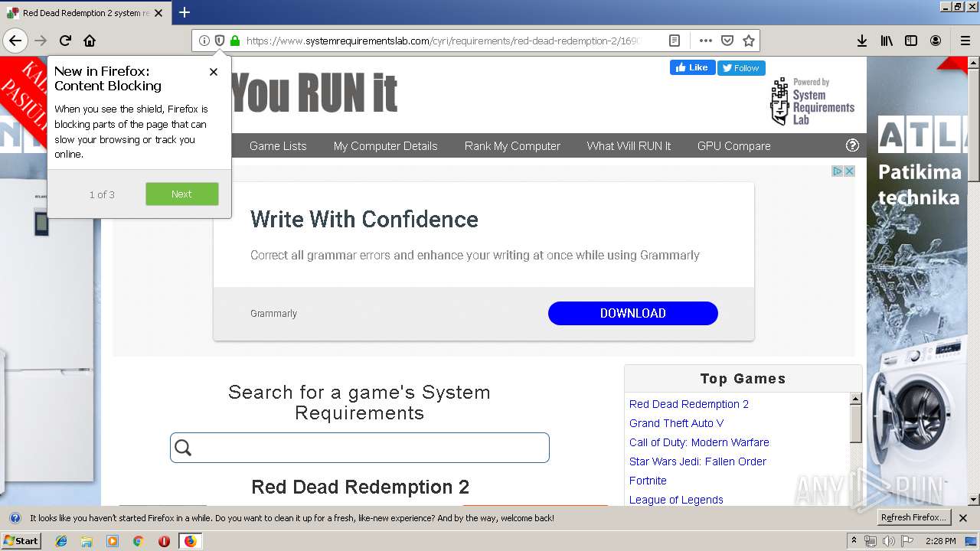Screen dimensions: 980x551
Task: Dismiss the refresh Firefox notification bar
Action: pos(963,518)
